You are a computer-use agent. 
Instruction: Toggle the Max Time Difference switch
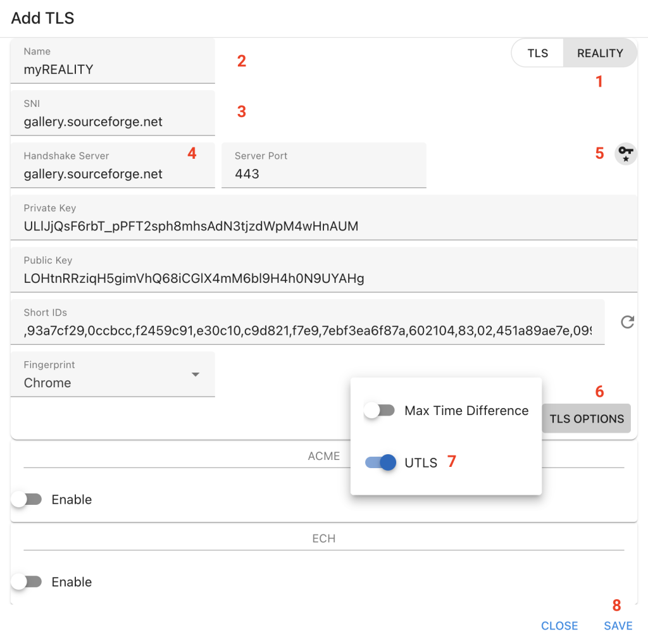tap(380, 411)
